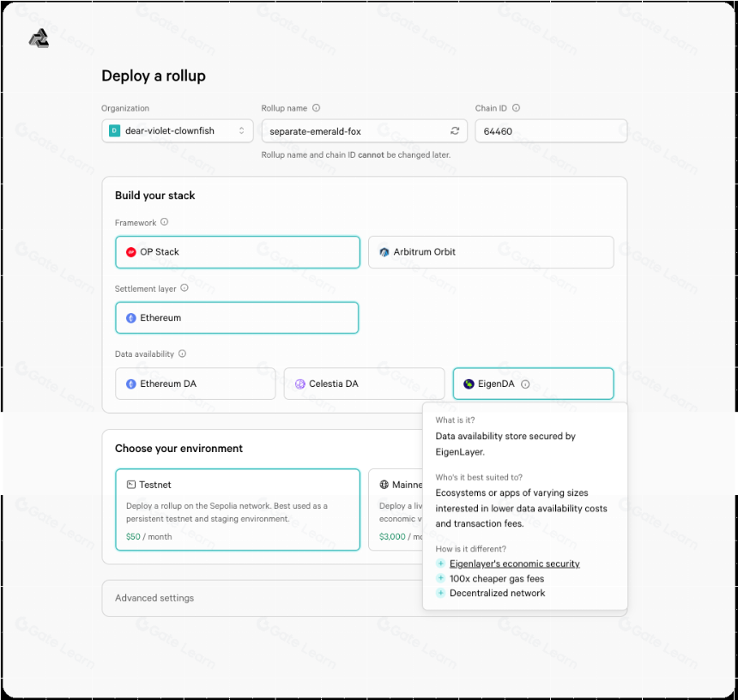Click the Celestia DA purple logo icon

(299, 383)
